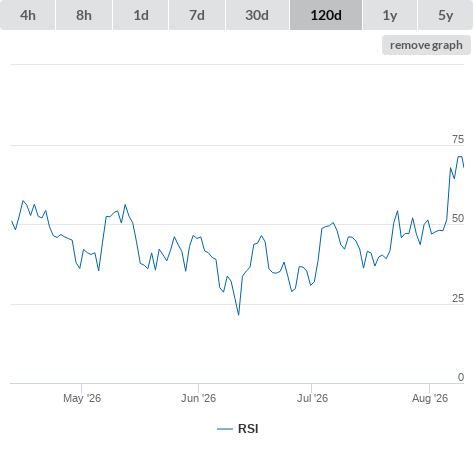Screen dimensions: 474x455
Task: Click the Jul '26 axis label
Action: point(312,398)
